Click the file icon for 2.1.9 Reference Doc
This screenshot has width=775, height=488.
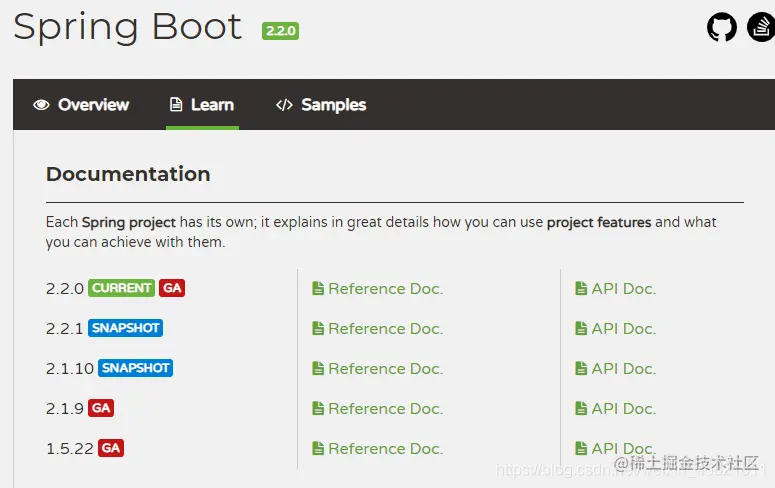click(318, 409)
